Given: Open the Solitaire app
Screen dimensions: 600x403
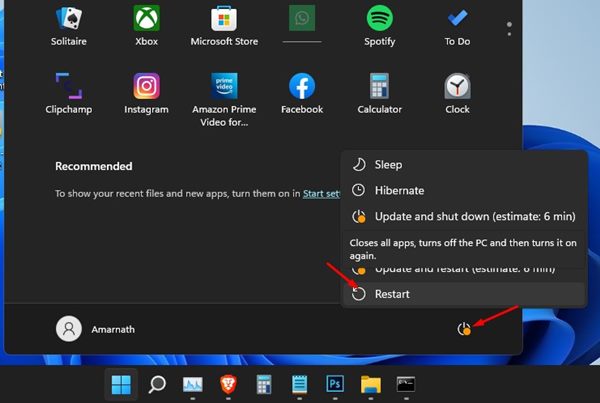Looking at the screenshot, I should 69,26.
